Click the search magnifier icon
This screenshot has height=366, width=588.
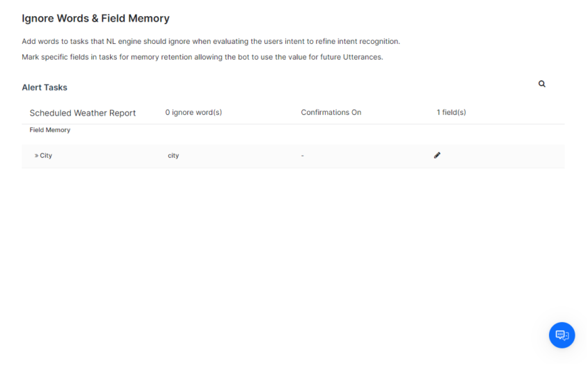coord(542,83)
